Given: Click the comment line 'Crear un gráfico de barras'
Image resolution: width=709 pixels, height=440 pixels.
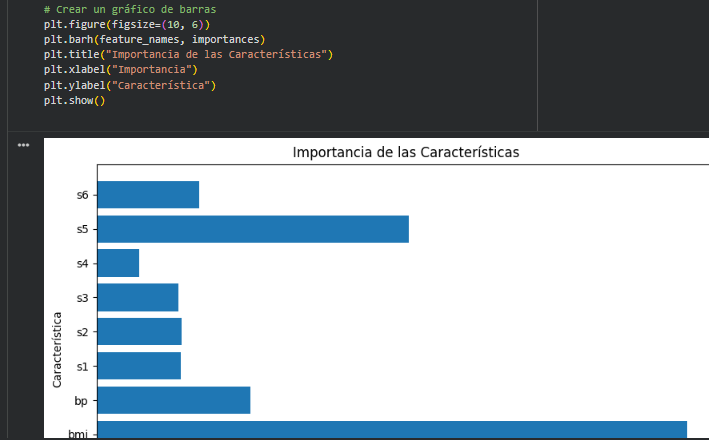Looking at the screenshot, I should 130,9.
